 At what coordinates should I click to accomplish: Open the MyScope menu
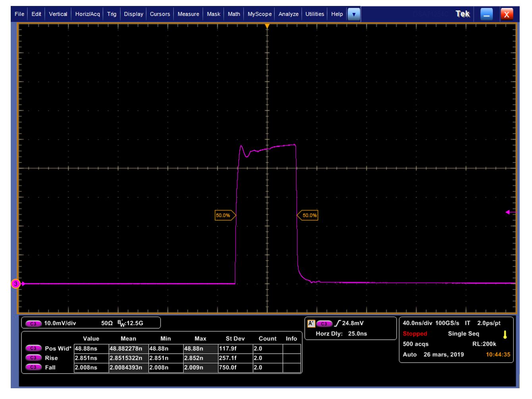click(x=259, y=14)
